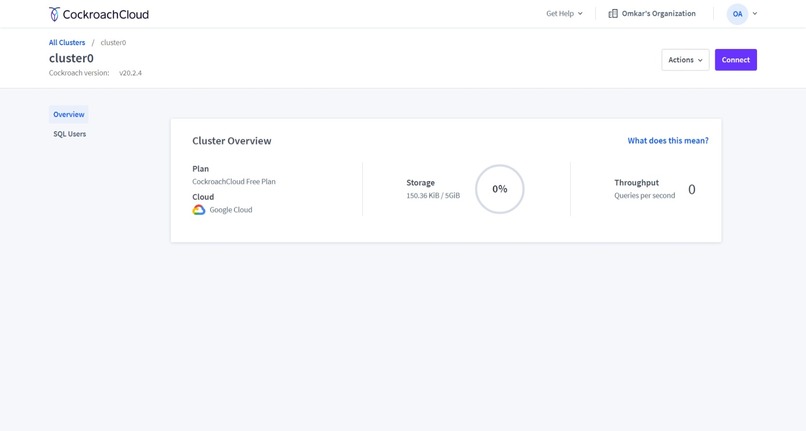This screenshot has height=431, width=806.
Task: Click the cluster0 breadcrumb text
Action: point(113,43)
